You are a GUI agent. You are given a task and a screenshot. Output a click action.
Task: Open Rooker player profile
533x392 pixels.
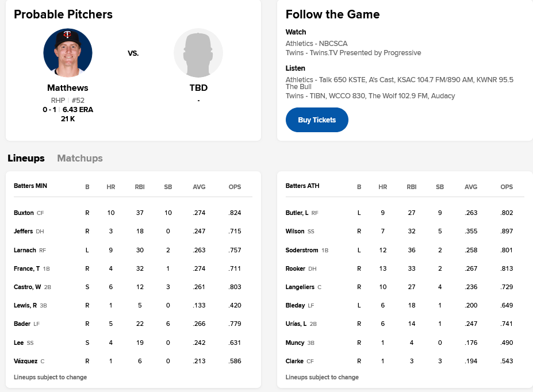tap(296, 268)
